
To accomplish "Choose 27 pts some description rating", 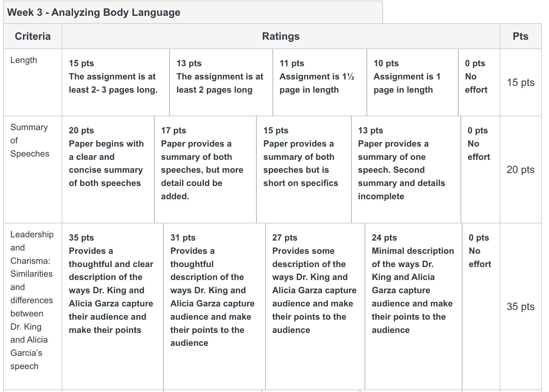I will [315, 306].
